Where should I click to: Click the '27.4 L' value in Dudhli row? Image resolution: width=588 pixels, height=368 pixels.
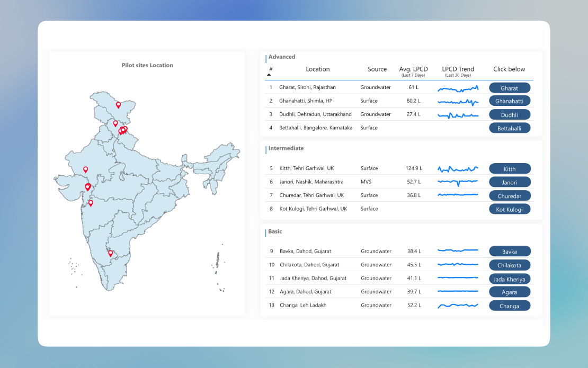(413, 114)
